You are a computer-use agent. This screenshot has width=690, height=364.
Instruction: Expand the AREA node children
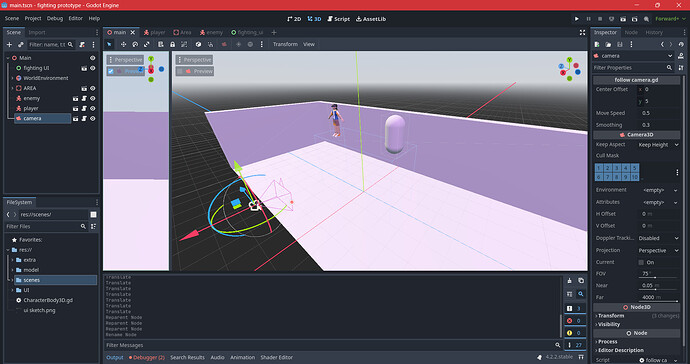click(x=12, y=88)
